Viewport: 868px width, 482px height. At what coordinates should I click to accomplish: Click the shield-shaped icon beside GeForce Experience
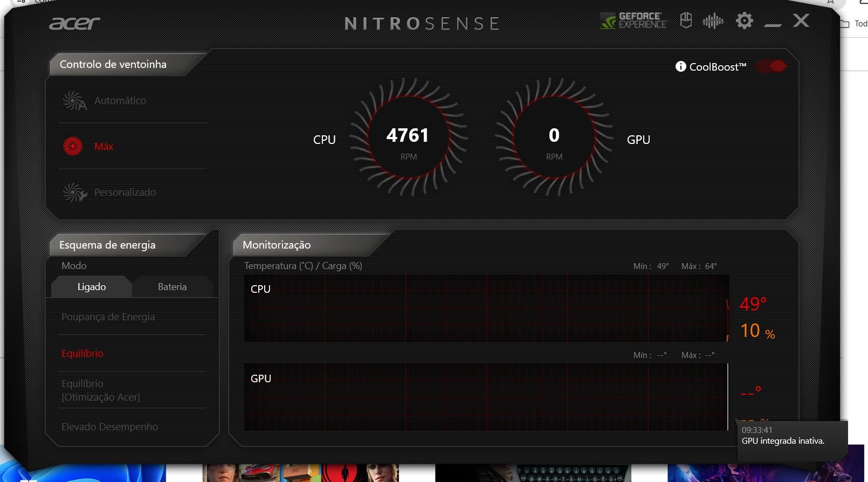pos(686,20)
